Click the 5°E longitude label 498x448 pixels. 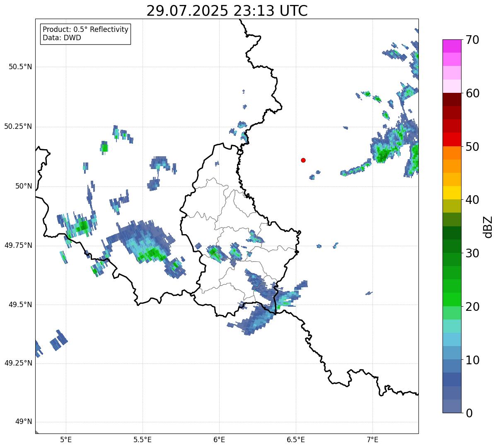pos(66,440)
